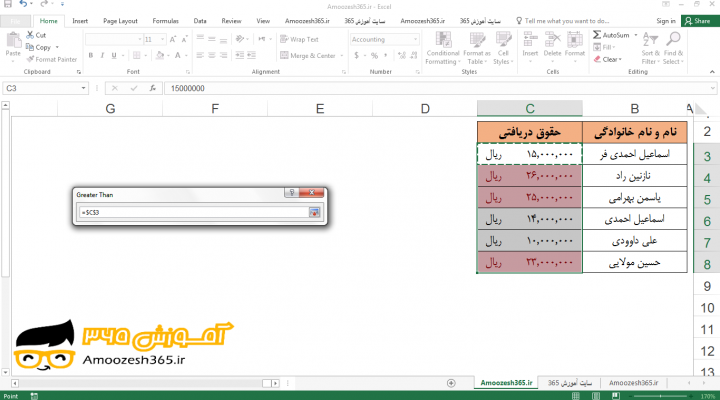Open Conditional Formatting menu
This screenshot has width=720, height=400.
443,48
